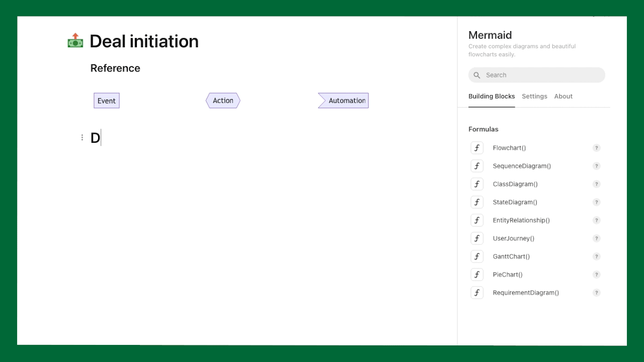Viewport: 644px width, 362px height.
Task: Toggle the help circle beside UserJourney()
Action: click(597, 238)
